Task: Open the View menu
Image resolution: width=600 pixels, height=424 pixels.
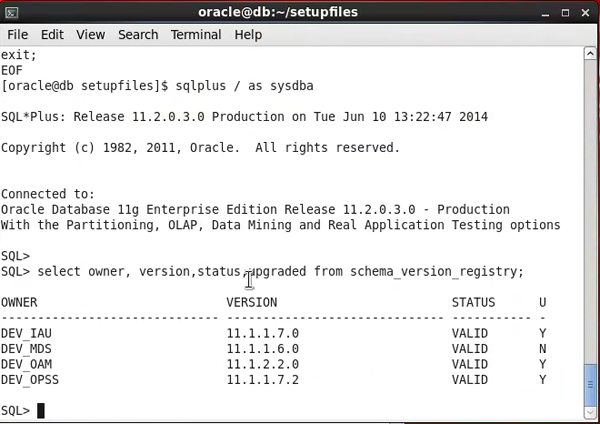Action: [x=90, y=35]
